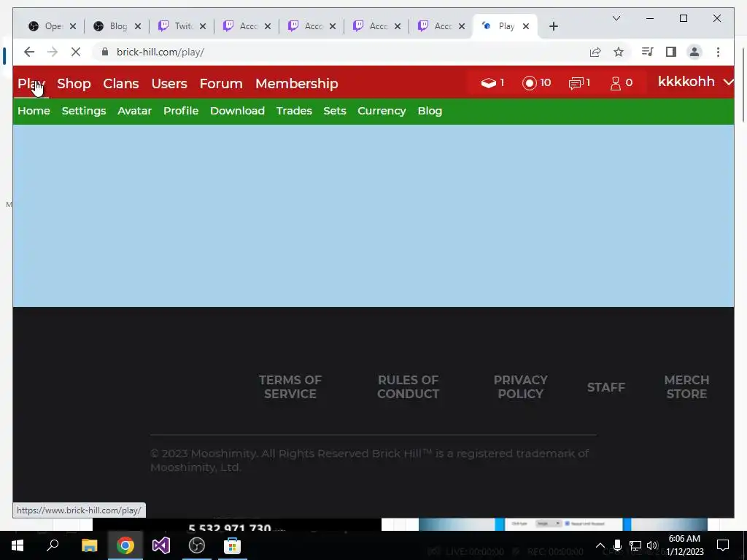This screenshot has height=560, width=747.
Task: Open Rules of Conduct footer link
Action: click(x=409, y=386)
